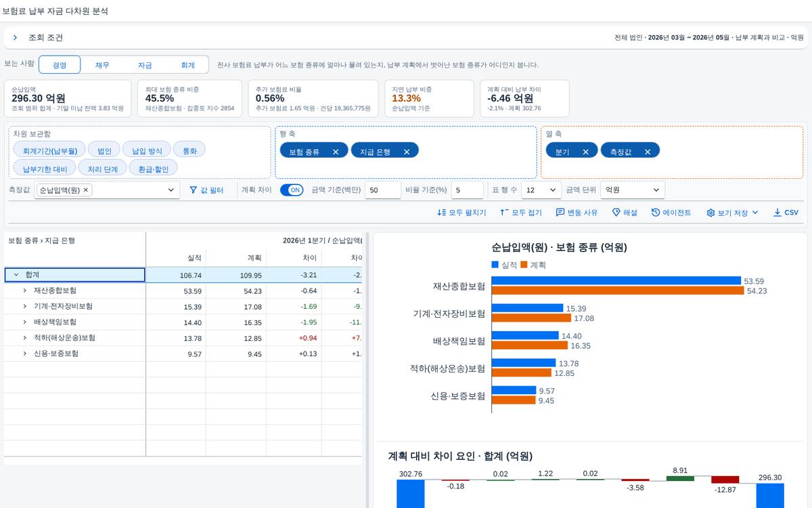Click the 납입 방식 dimension chip
The image size is (812, 508).
[x=147, y=150]
